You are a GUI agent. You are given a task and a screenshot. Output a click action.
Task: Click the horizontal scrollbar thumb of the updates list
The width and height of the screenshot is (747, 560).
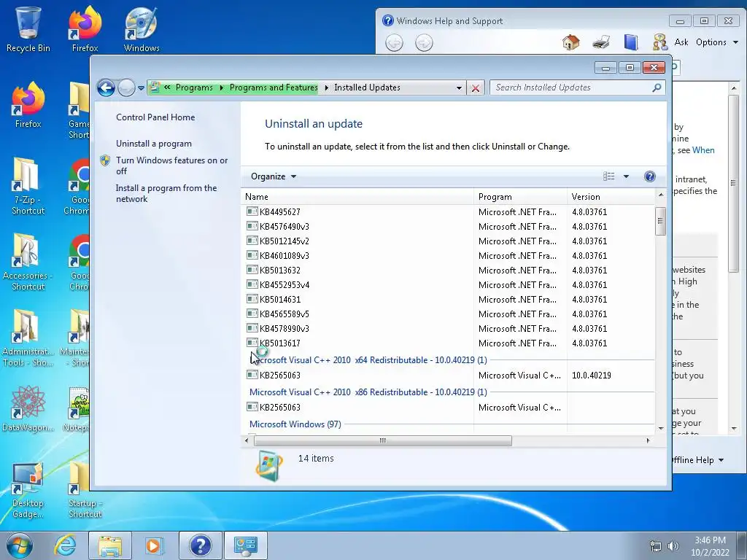(x=382, y=441)
